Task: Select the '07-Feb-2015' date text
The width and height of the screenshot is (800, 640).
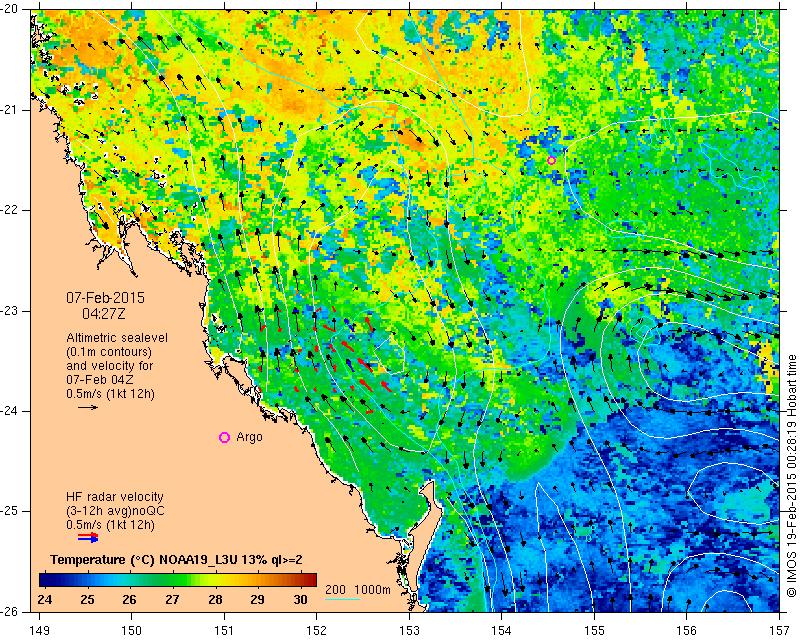Action: coord(106,298)
